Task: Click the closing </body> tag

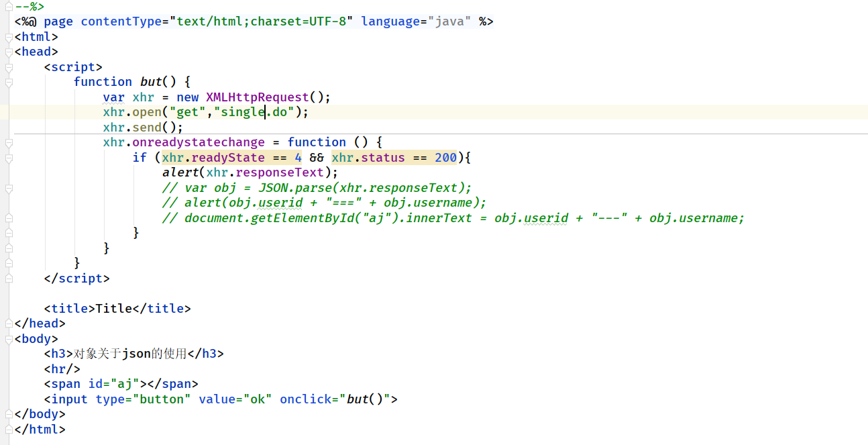Action: point(40,414)
